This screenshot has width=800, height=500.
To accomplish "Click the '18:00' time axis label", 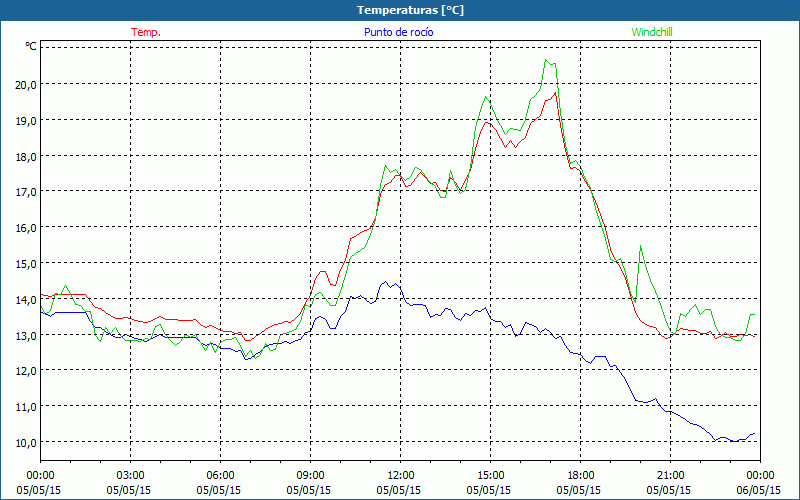I will 581,476.
